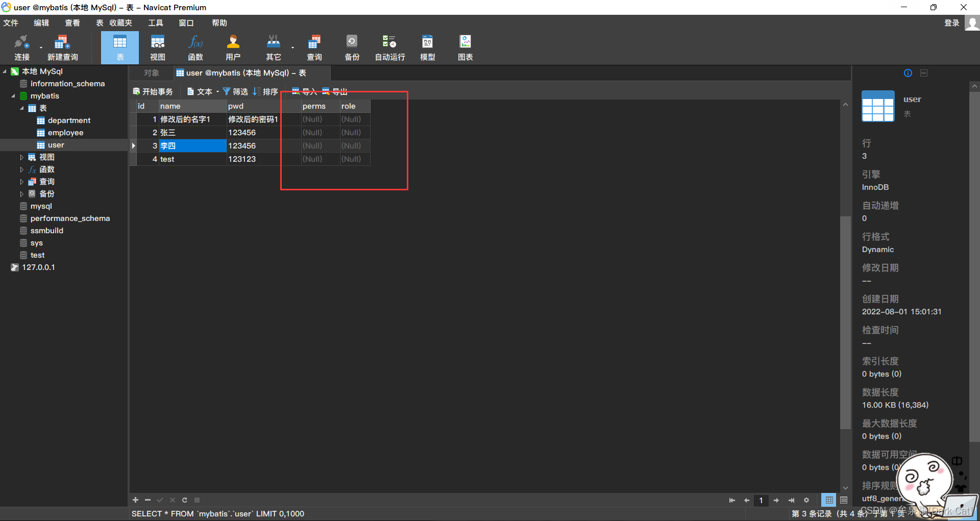Click the name column header
Image resolution: width=980 pixels, height=521 pixels.
(x=192, y=106)
